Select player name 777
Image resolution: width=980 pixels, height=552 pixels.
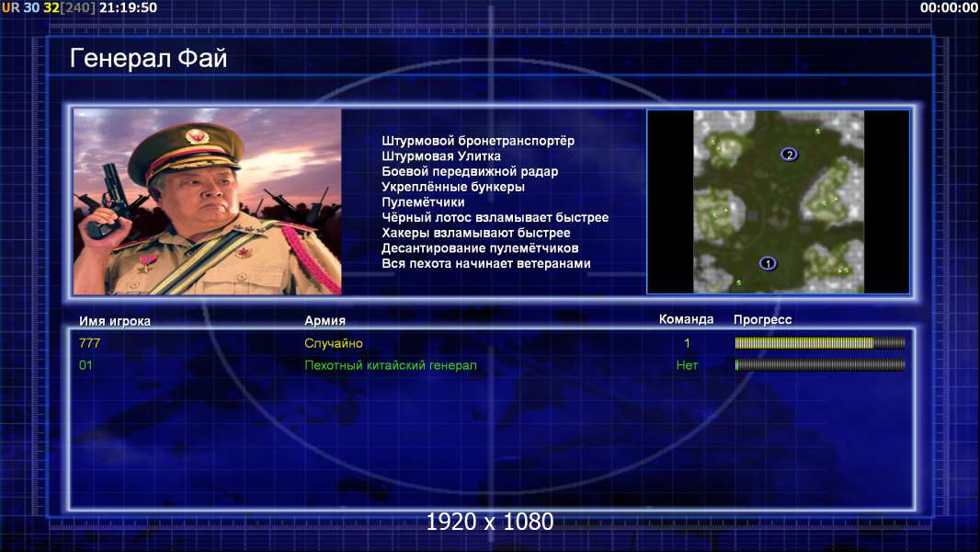pos(89,343)
